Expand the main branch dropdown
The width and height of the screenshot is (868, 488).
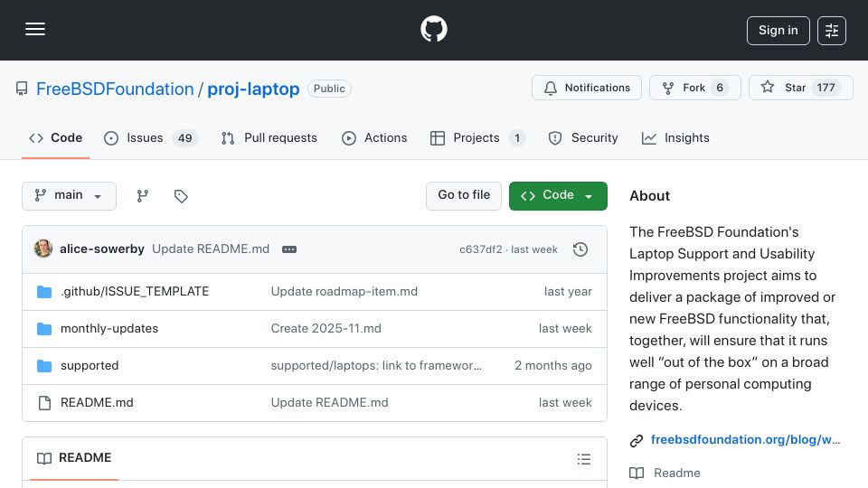pos(70,196)
